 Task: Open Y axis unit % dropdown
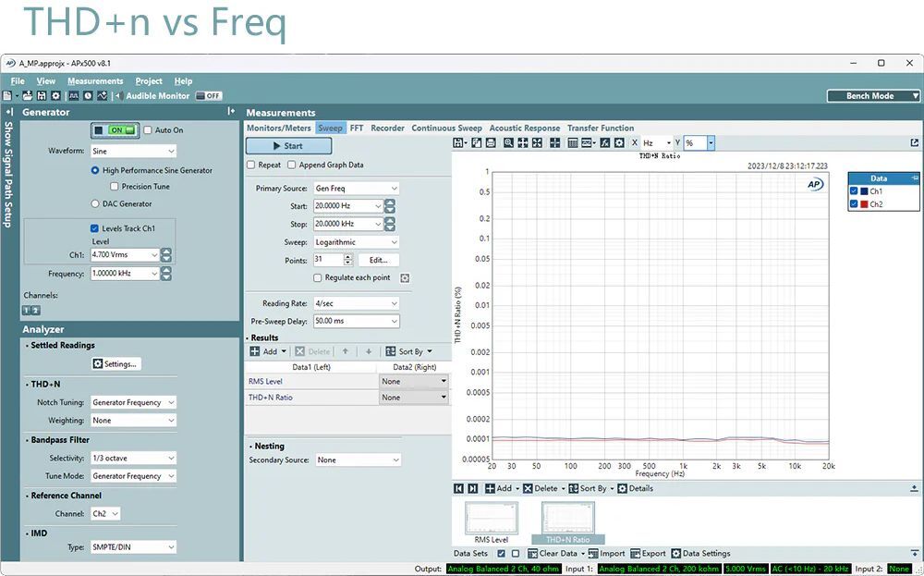(711, 142)
